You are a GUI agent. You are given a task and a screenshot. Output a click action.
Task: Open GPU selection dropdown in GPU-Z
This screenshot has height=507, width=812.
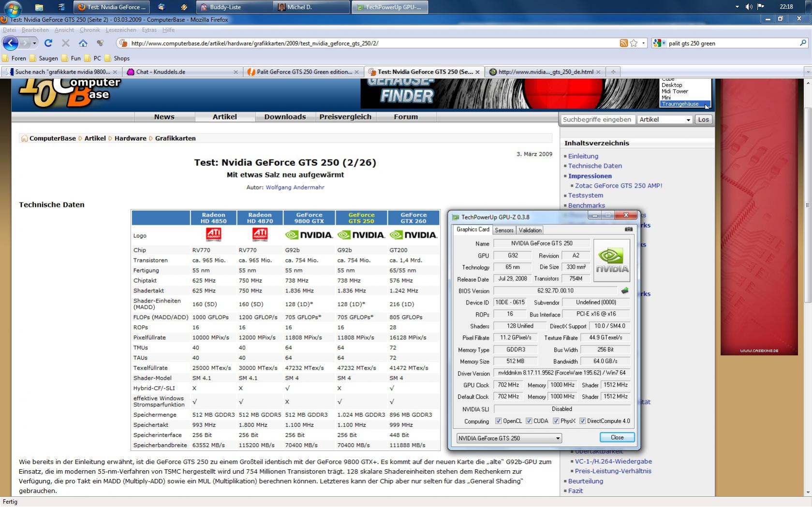[509, 438]
